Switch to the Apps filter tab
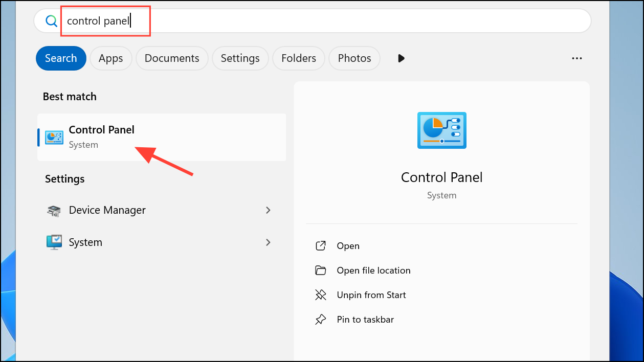This screenshot has width=644, height=362. 111,58
